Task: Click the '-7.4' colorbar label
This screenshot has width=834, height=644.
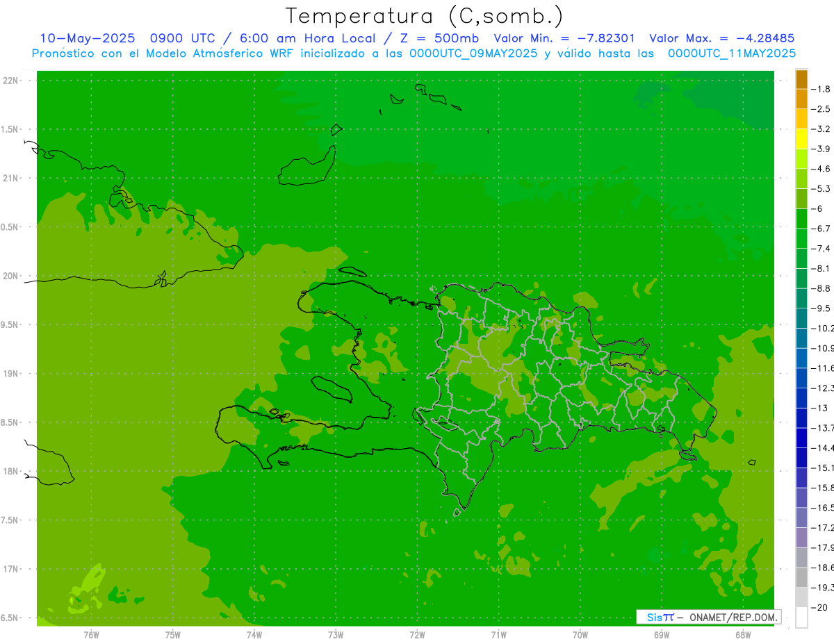Action: [x=821, y=249]
